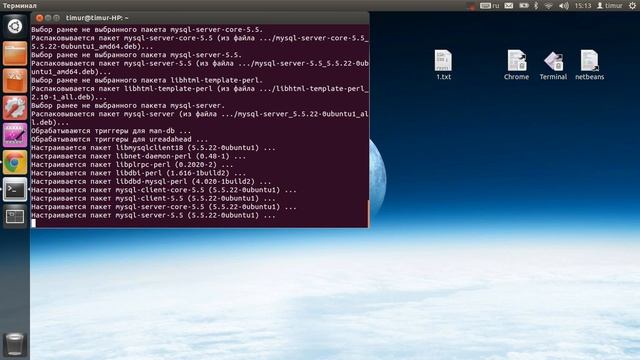Screen dimensions: 640x360
Task: Click line 'Выбор ранее не выбранного пакета libhtml-template-perl.'
Action: [147, 80]
